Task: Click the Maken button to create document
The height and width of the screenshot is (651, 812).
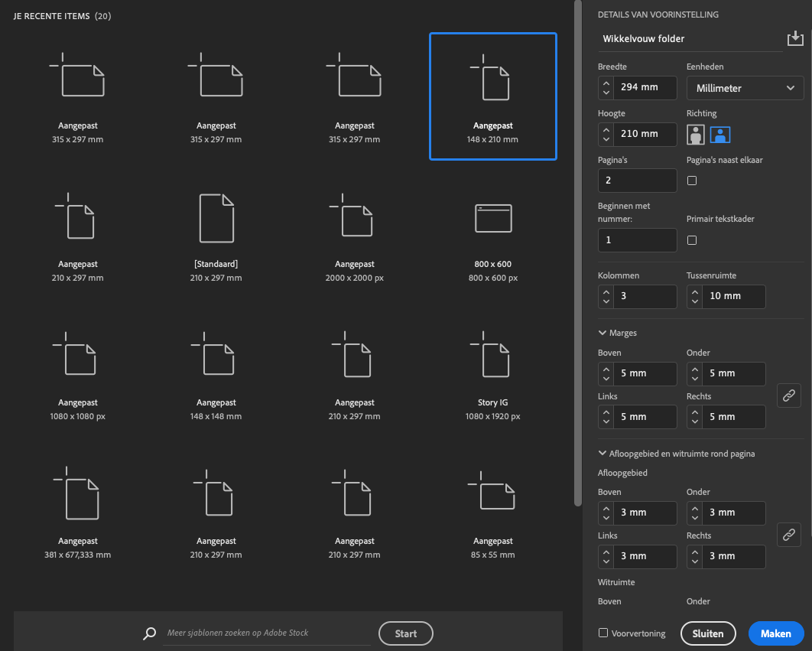Action: pyautogui.click(x=776, y=633)
